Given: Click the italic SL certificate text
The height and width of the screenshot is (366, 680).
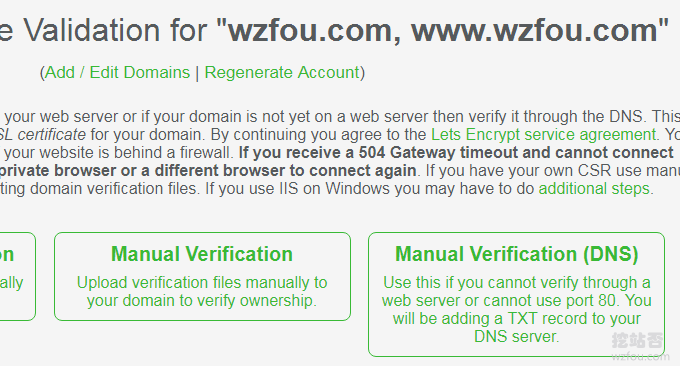Looking at the screenshot, I should (x=43, y=135).
